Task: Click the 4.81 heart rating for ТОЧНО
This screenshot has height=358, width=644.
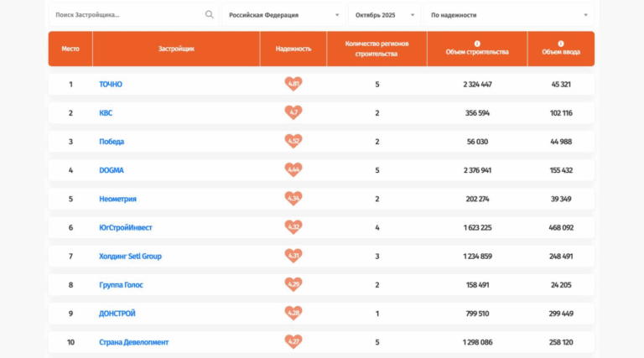Action: [x=293, y=84]
